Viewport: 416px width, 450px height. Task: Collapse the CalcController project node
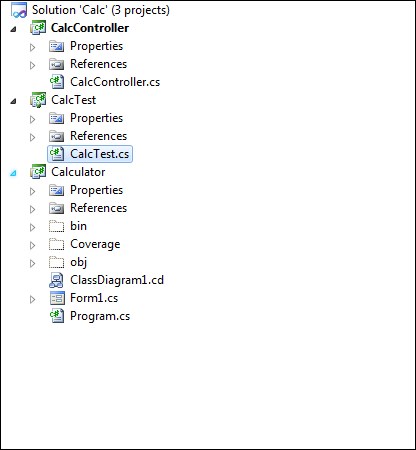[13, 29]
